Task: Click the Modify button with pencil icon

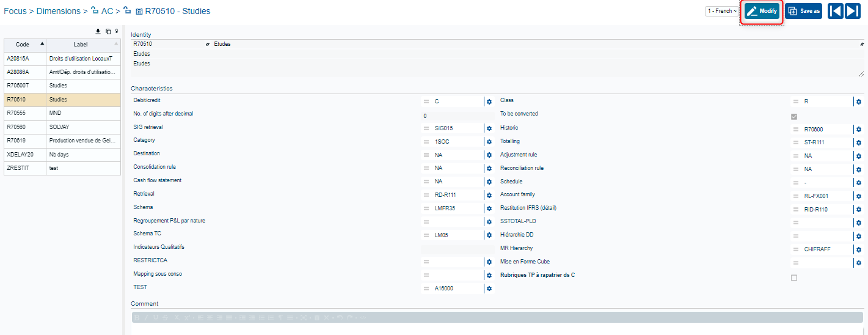Action: pyautogui.click(x=762, y=11)
